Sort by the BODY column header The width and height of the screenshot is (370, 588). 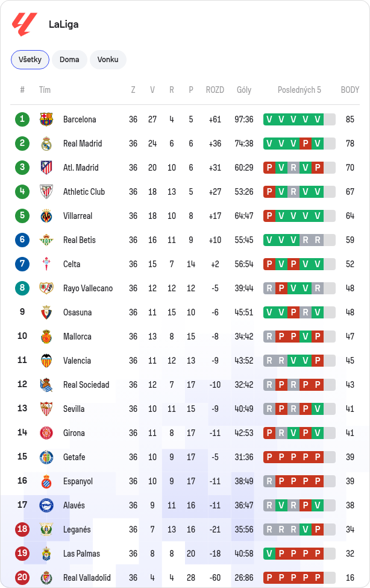tap(350, 90)
